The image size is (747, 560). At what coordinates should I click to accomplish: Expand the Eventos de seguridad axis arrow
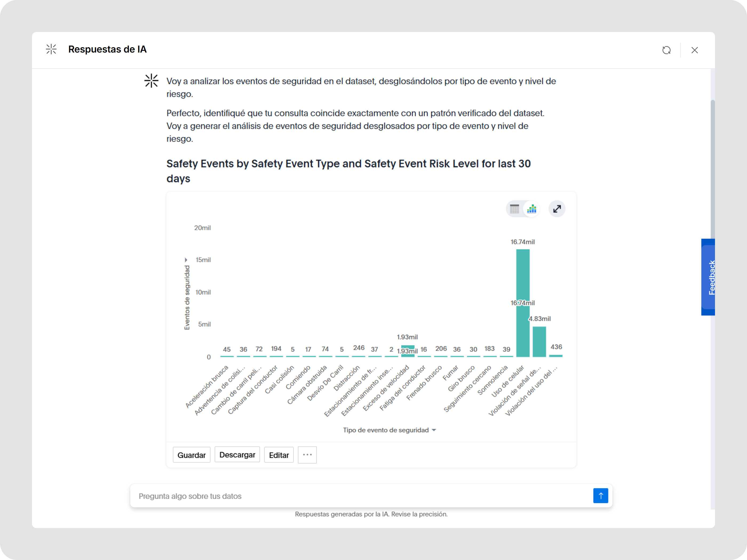point(186,260)
